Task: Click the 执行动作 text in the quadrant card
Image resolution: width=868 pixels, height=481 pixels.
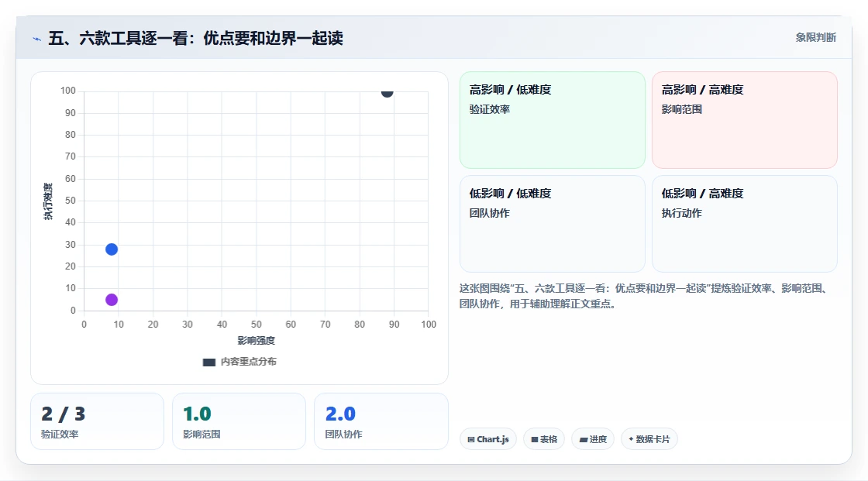Action: 681,213
